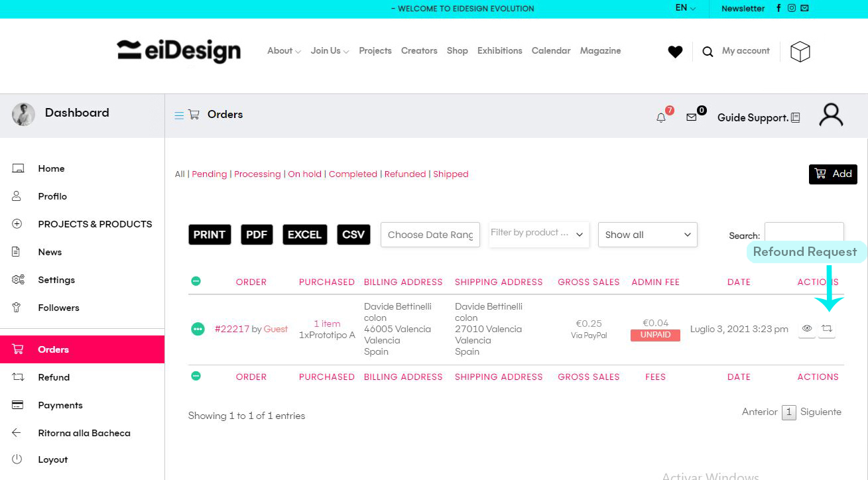Click the wishlist heart icon
Screen dimensions: 868x480
(675, 52)
